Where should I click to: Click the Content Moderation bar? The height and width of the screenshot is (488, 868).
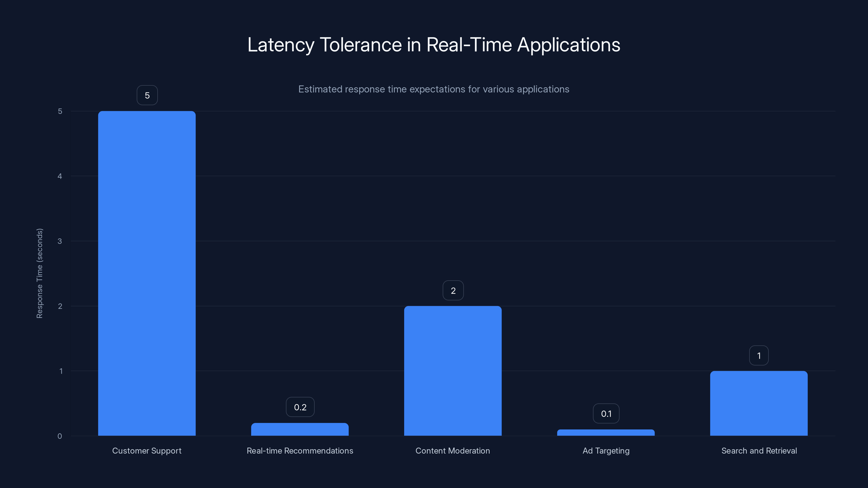pos(453,370)
